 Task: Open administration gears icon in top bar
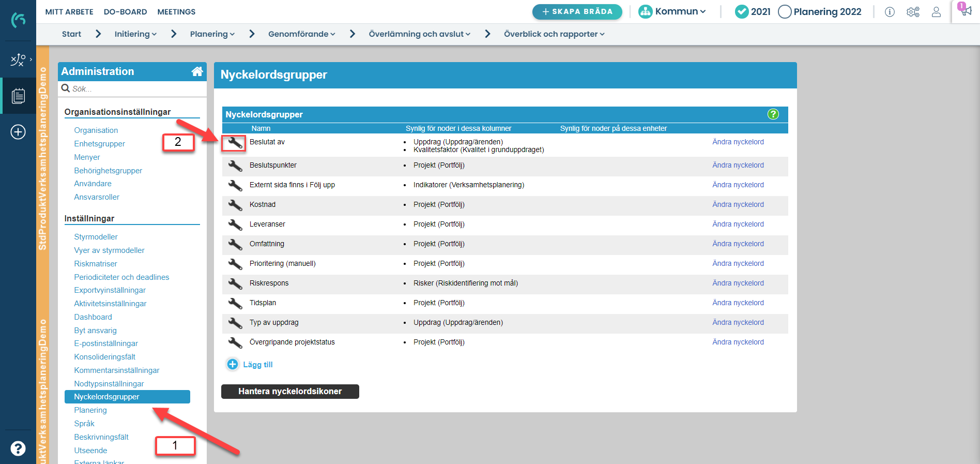click(x=913, y=12)
